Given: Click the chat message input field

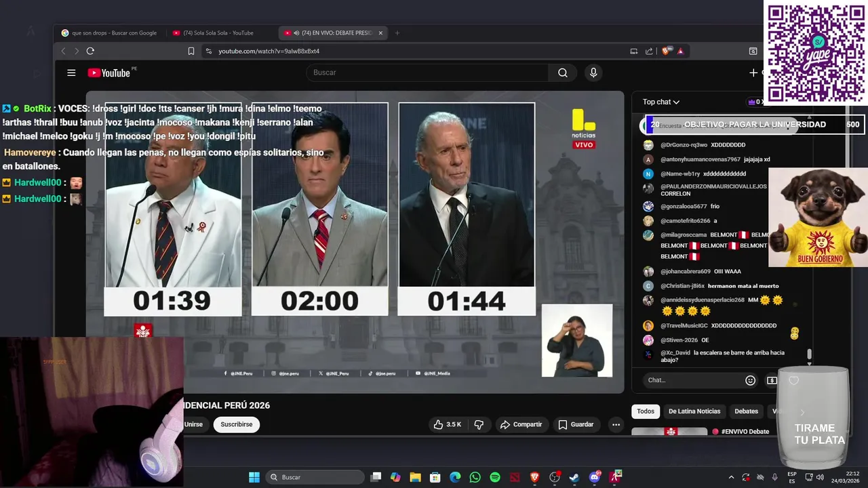Looking at the screenshot, I should (x=692, y=380).
